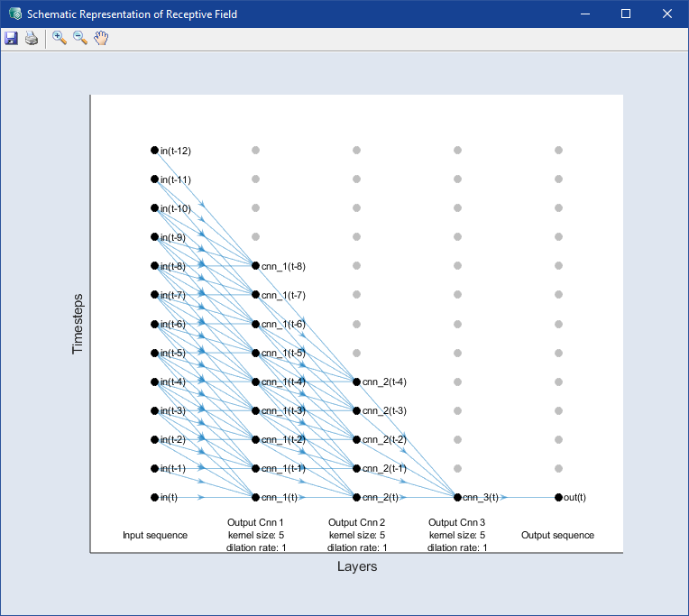Viewport: 689px width, 616px height.
Task: Click the in(t) input node
Action: point(154,497)
